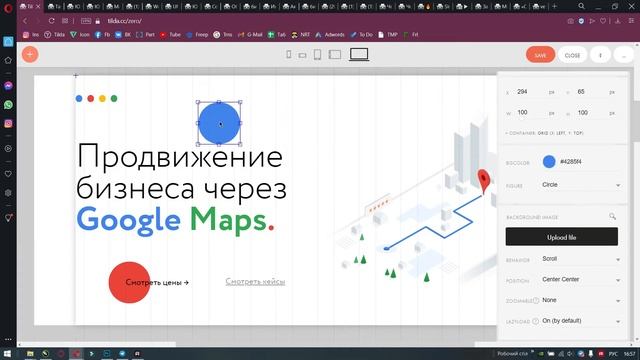This screenshot has width=640, height=360.
Task: Open the Tube YouTube bookmark
Action: click(x=170, y=35)
